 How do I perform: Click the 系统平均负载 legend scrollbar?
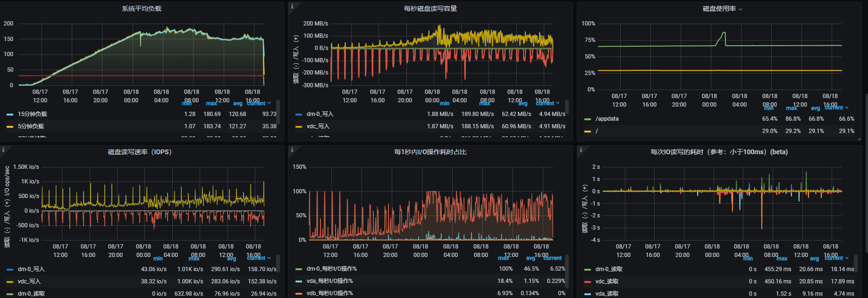coord(278,112)
